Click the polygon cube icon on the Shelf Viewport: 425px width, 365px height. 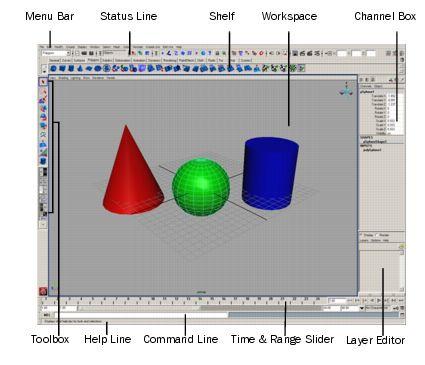coord(62,69)
